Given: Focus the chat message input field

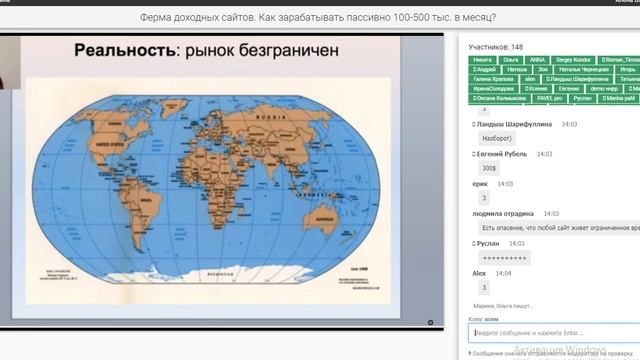Looking at the screenshot, I should pyautogui.click(x=554, y=333).
